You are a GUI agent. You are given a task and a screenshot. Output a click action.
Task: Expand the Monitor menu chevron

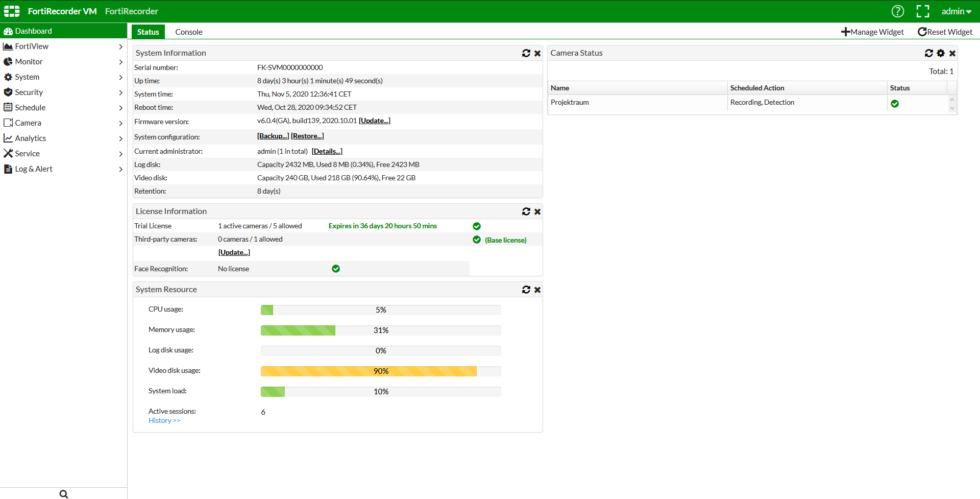pos(121,62)
